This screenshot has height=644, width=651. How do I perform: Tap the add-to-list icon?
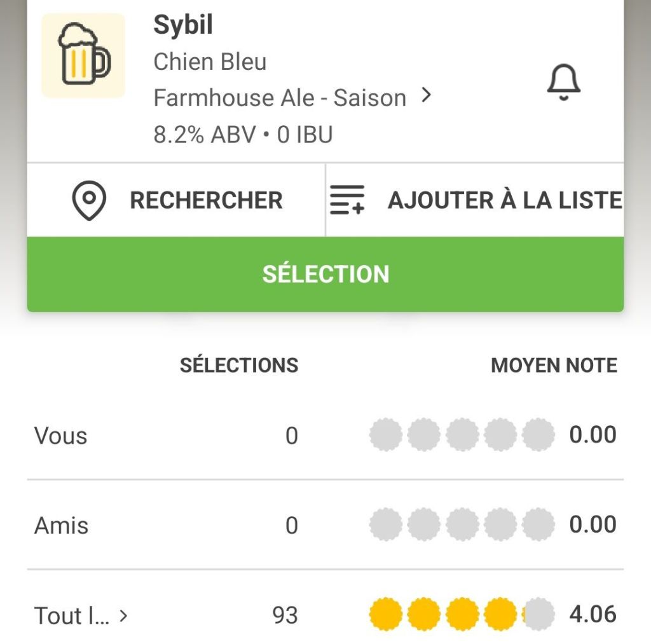click(x=347, y=200)
